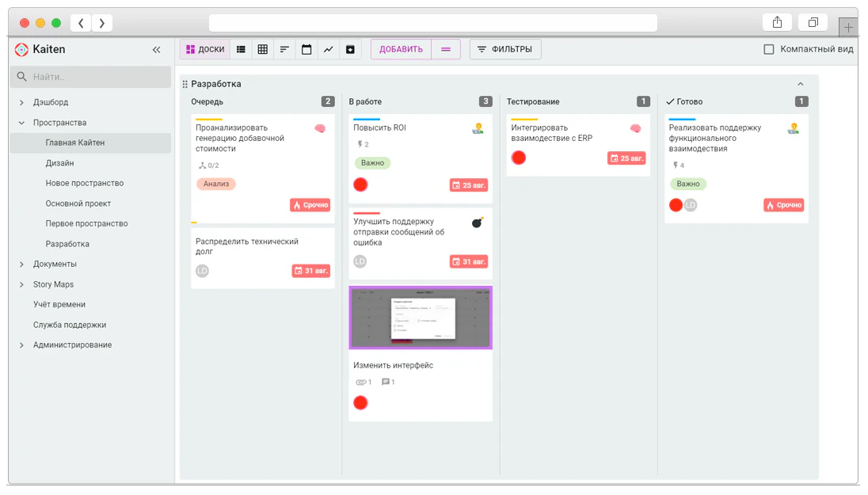Image resolution: width=868 pixels, height=495 pixels.
Task: Expand the Дэшборд sidebar section
Action: pos(21,102)
